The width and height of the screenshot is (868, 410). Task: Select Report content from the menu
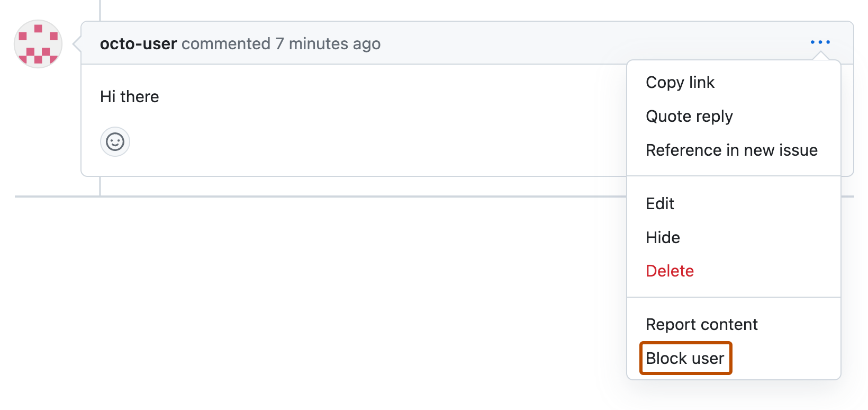tap(701, 324)
